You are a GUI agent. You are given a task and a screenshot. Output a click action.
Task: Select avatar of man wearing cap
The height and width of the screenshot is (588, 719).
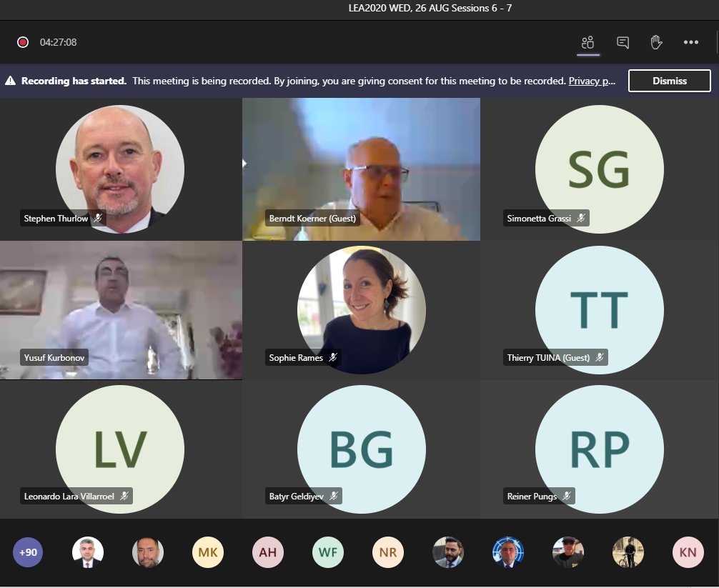point(568,552)
